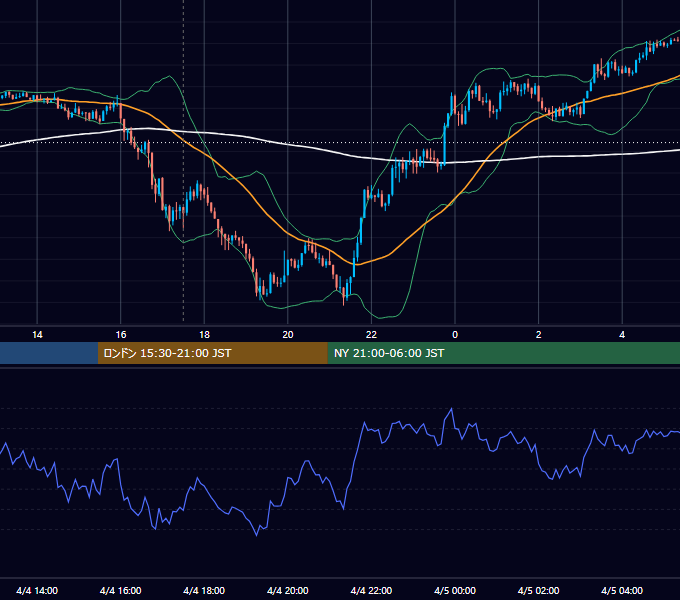Screen dimensions: 680x600
Task: Click the 20 hour label on price chart axis
Action: (288, 335)
